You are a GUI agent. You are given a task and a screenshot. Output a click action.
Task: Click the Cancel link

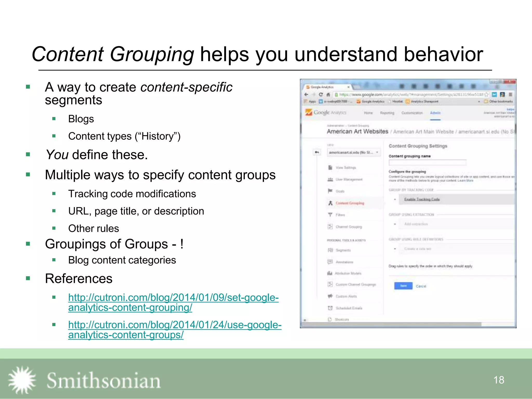(x=421, y=286)
